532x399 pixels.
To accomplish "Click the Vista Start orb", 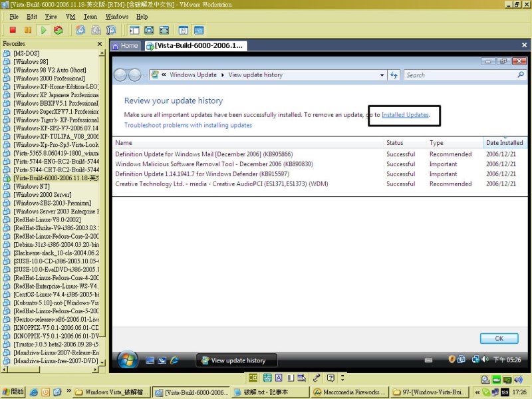I will (128, 360).
